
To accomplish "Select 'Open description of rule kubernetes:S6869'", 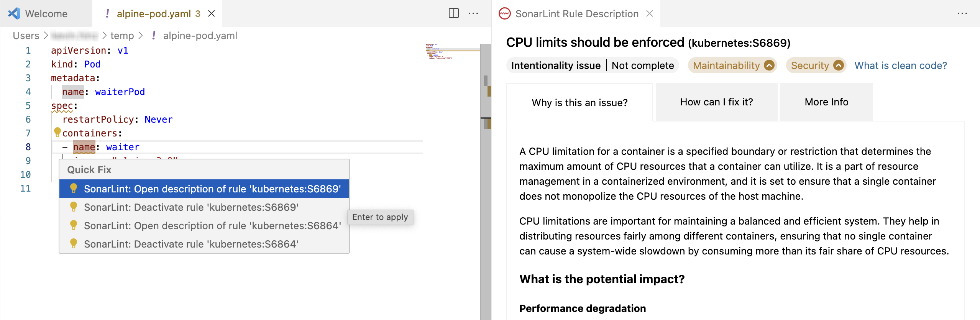I will click(212, 189).
